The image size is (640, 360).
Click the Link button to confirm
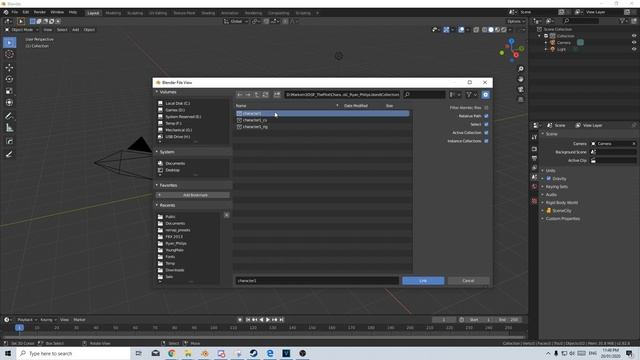[423, 281]
